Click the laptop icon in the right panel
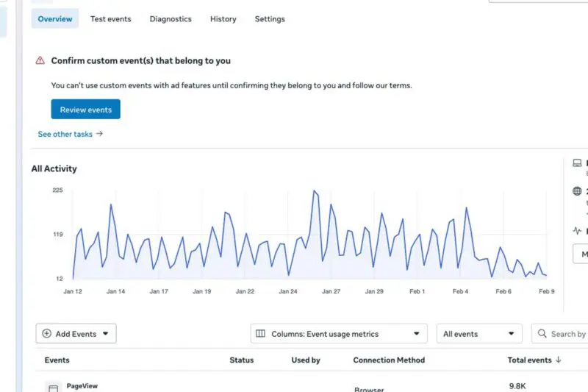 tap(577, 163)
